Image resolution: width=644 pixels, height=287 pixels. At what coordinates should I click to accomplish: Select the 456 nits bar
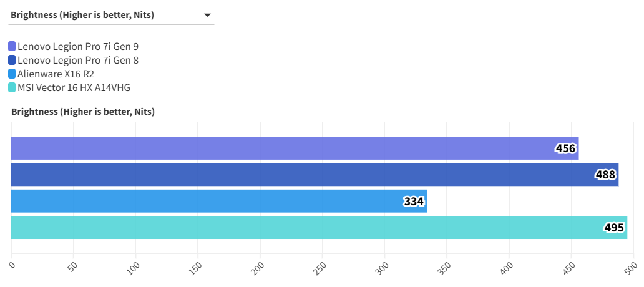281,148
